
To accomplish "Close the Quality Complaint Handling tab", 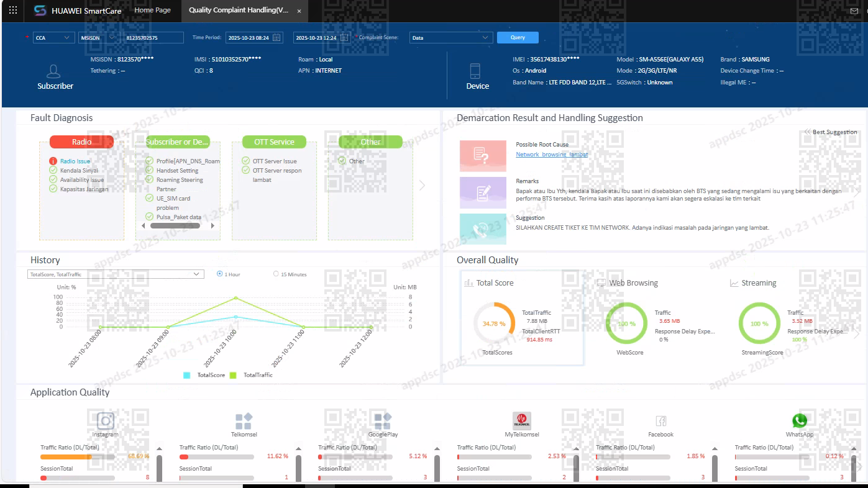I will [x=299, y=11].
